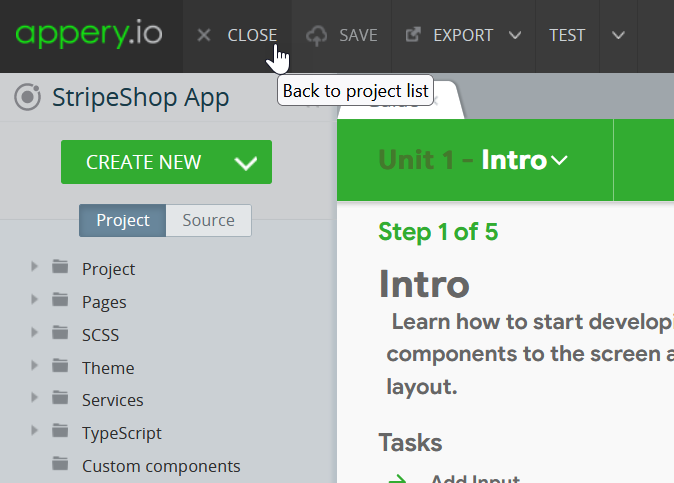Click the TypeScript folder icon
The width and height of the screenshot is (674, 483).
click(x=60, y=430)
